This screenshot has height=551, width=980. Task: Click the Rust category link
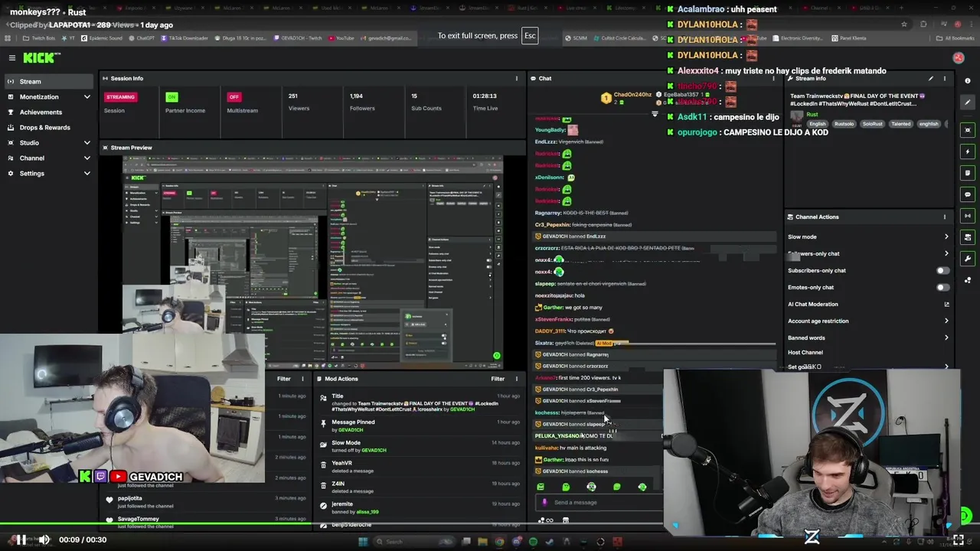coord(812,114)
